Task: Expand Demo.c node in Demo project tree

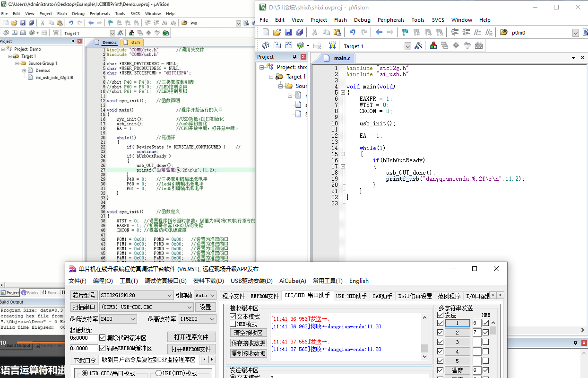Action: (24, 70)
